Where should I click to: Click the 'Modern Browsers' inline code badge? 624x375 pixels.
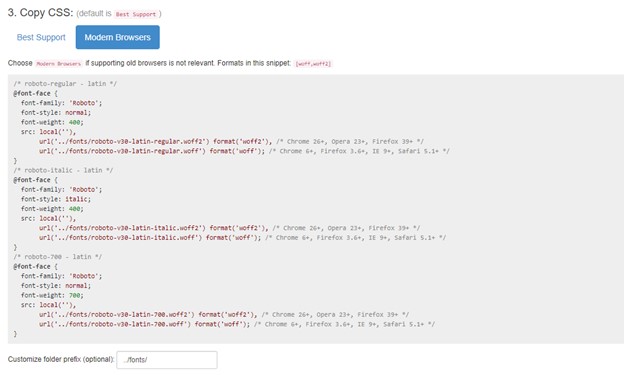[58, 64]
